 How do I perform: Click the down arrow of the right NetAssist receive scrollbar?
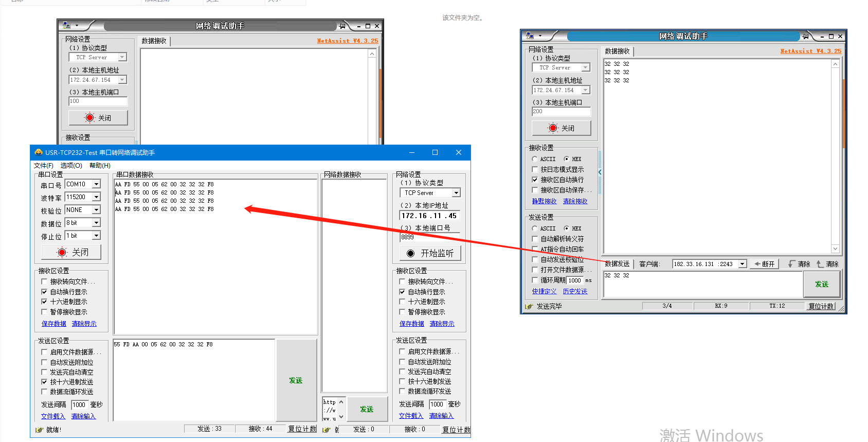tap(835, 249)
